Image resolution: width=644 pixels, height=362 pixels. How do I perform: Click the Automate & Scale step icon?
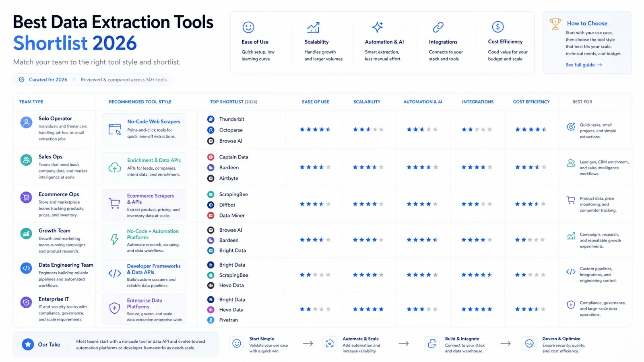click(330, 343)
